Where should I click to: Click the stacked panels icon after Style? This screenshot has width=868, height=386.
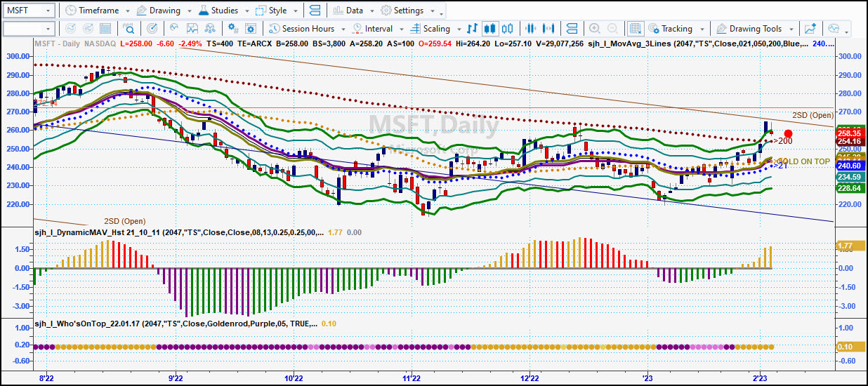click(314, 11)
